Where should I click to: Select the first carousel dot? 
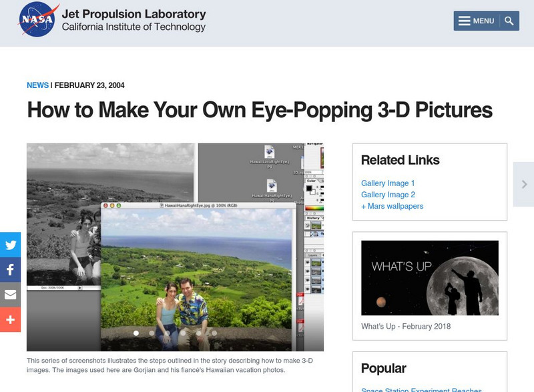[x=136, y=333]
